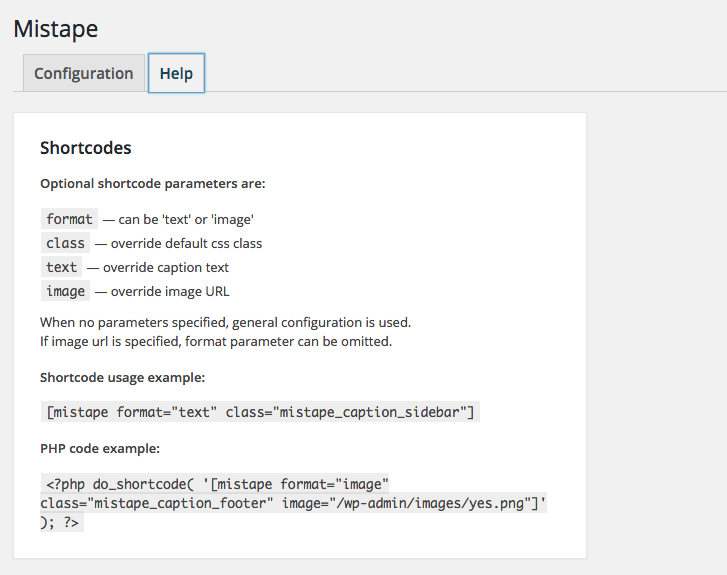Click 'override caption text' description
This screenshot has width=727, height=575.
click(x=166, y=268)
